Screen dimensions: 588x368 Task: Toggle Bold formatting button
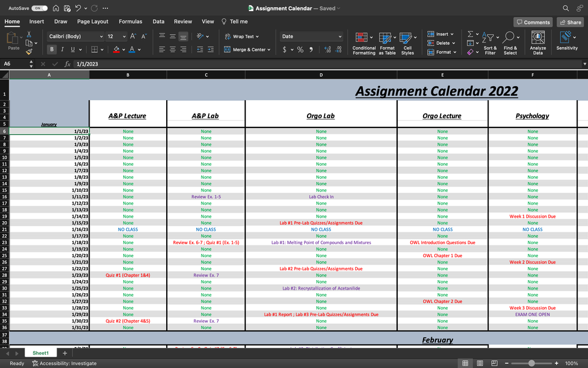point(52,50)
